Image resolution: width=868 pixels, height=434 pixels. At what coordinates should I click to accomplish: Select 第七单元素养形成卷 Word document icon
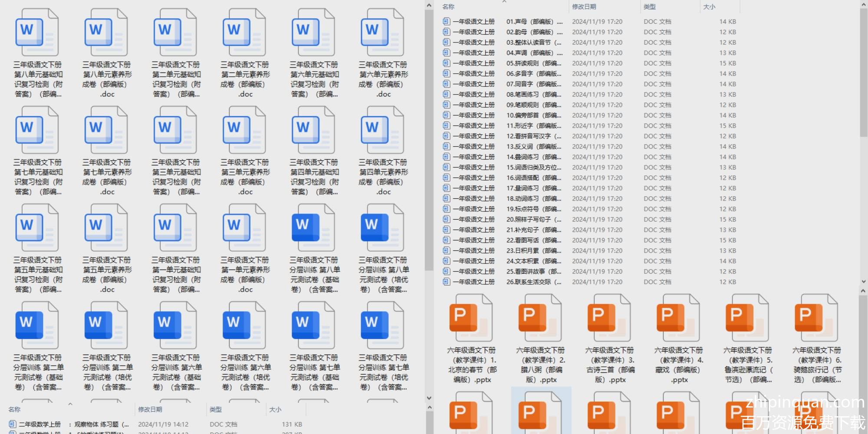(x=106, y=130)
